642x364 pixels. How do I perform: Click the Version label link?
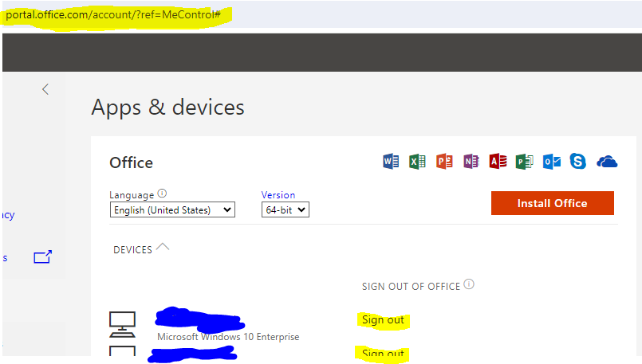[x=278, y=194]
